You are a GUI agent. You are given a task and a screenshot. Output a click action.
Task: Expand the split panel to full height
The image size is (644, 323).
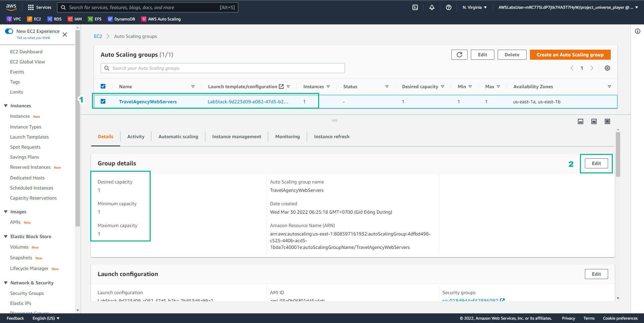[x=607, y=121]
